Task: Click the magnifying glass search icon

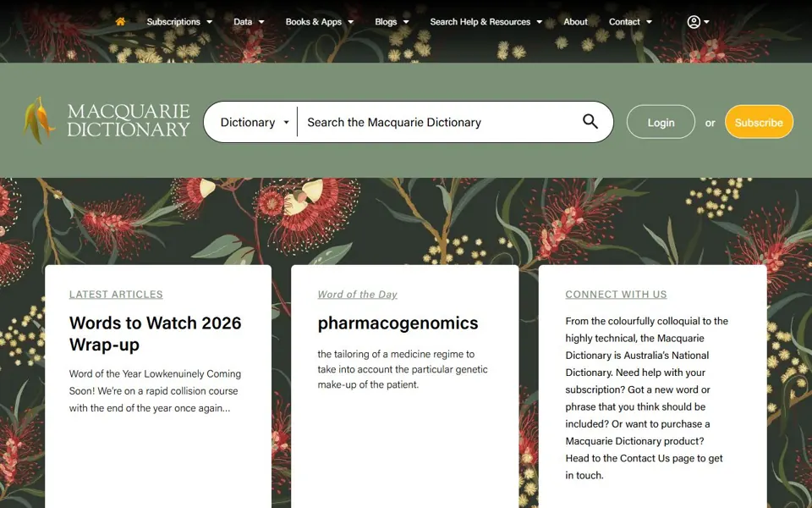Action: point(590,121)
